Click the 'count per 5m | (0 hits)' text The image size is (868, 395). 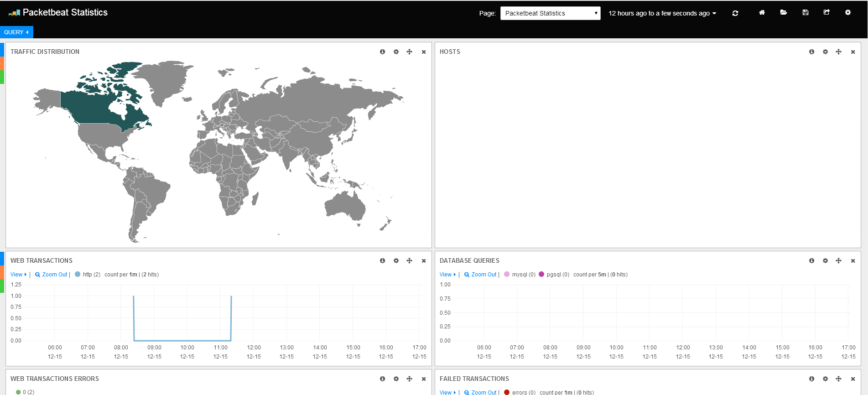(x=601, y=275)
